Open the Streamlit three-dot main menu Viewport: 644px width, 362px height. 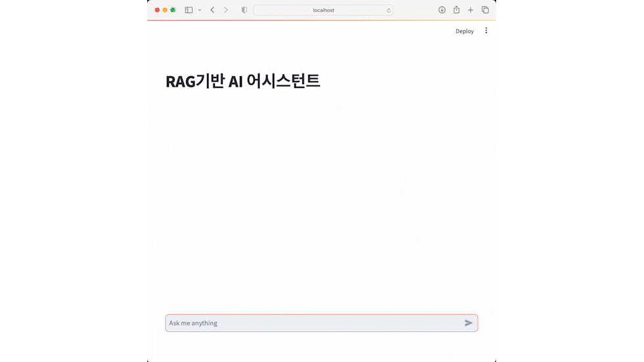coord(486,31)
